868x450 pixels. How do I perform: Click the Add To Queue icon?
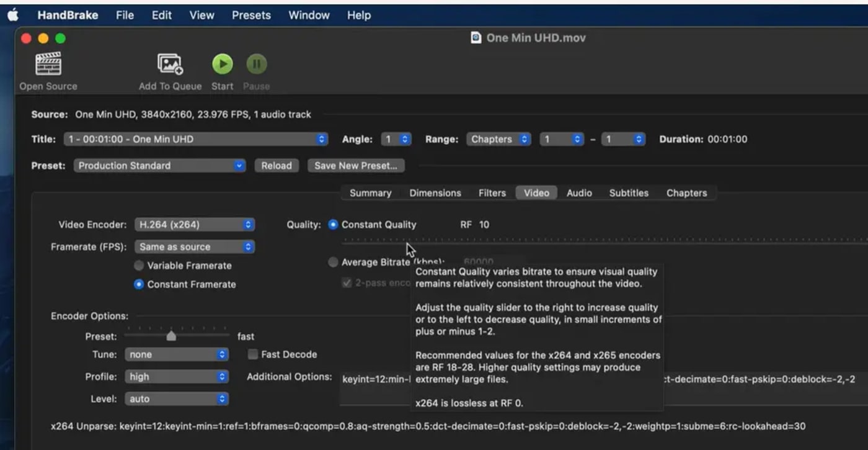[170, 64]
